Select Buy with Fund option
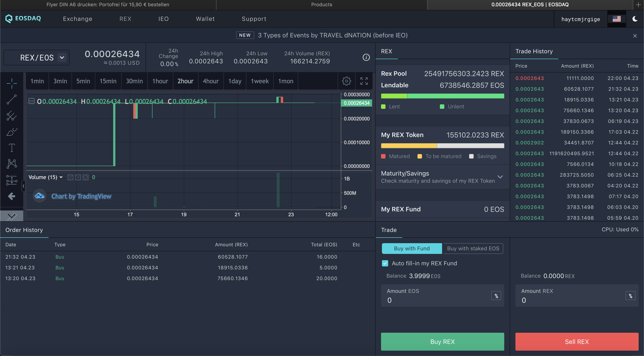 412,248
